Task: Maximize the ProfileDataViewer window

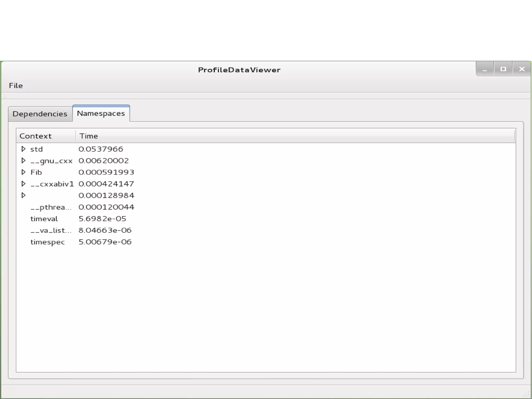Action: coord(503,69)
